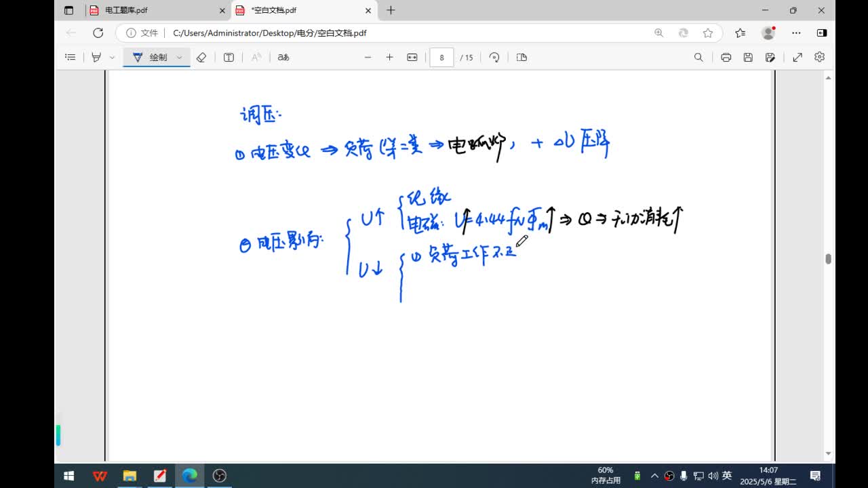
Task: Click the page number field
Action: click(x=441, y=58)
